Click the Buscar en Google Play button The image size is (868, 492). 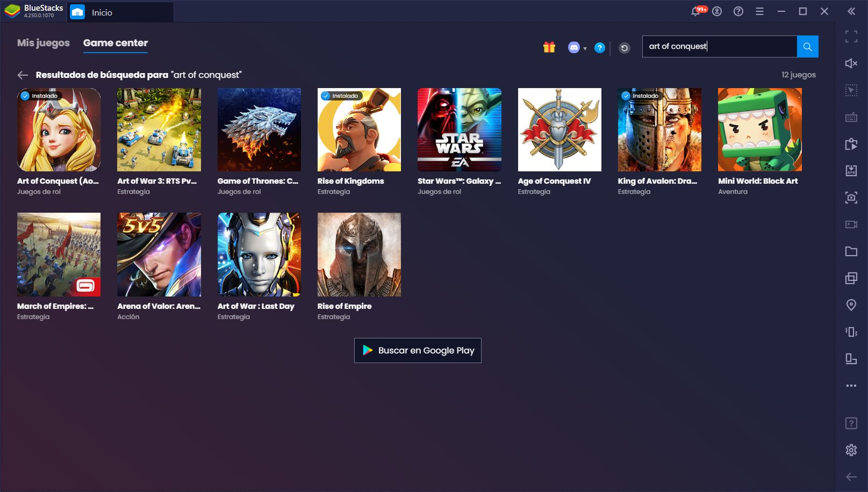point(418,350)
